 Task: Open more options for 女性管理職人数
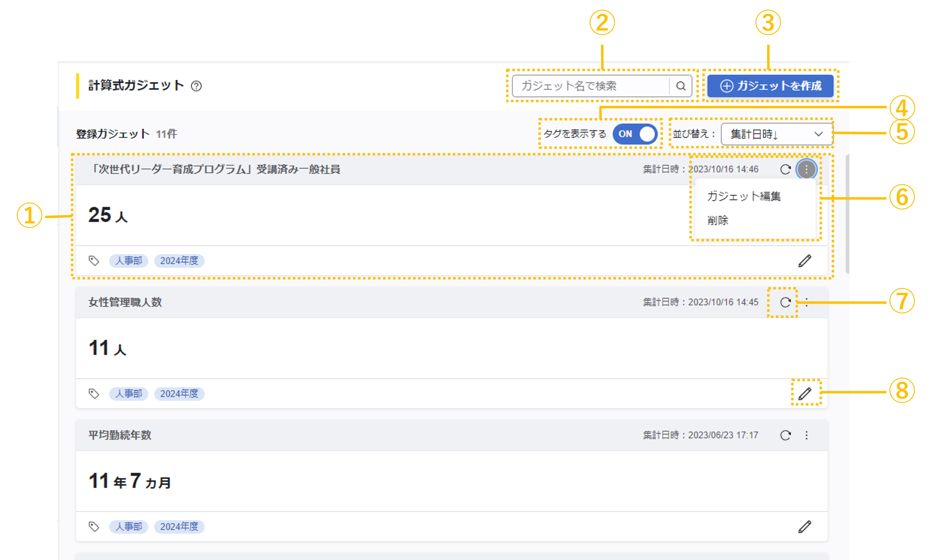(x=806, y=302)
